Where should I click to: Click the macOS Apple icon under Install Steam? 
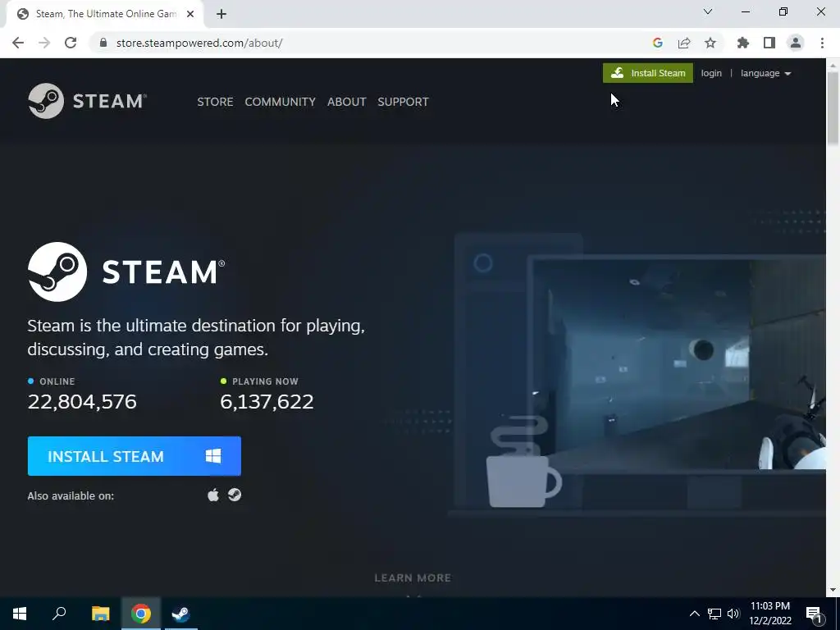tap(213, 495)
